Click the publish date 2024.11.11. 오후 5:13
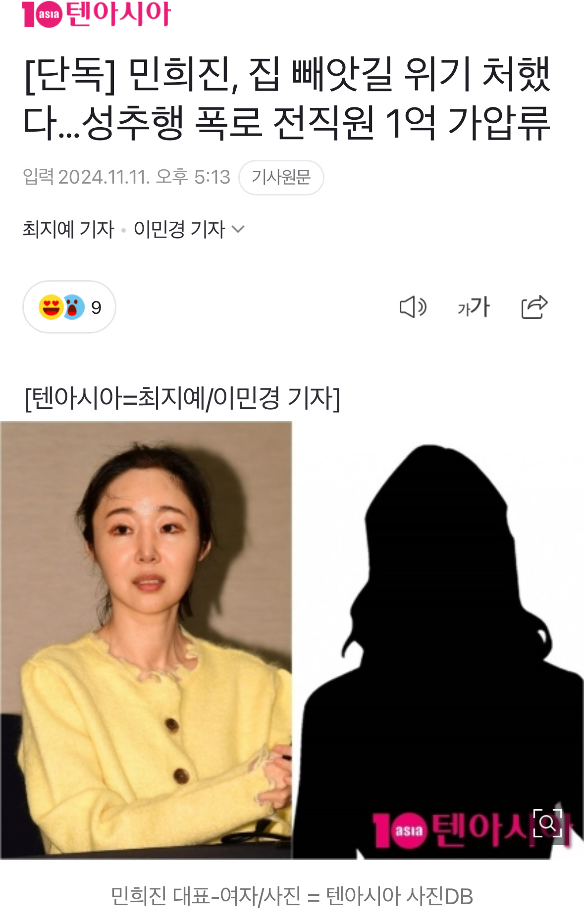The image size is (584, 924). [x=144, y=177]
